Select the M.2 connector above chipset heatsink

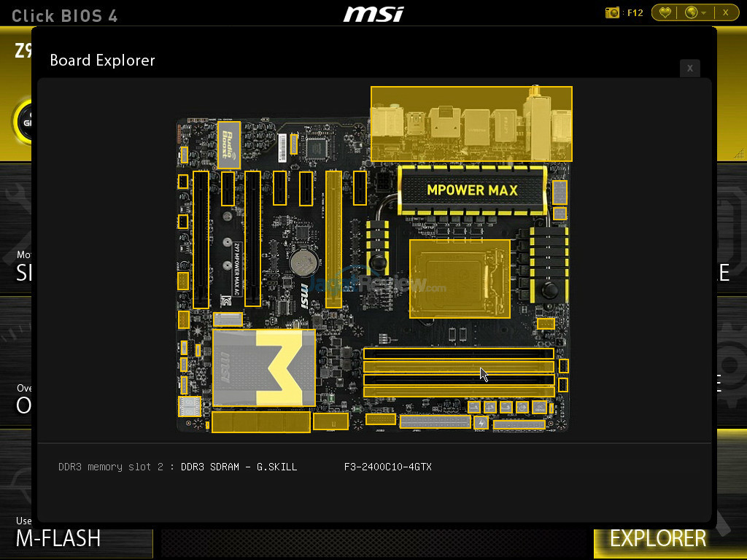(x=228, y=319)
